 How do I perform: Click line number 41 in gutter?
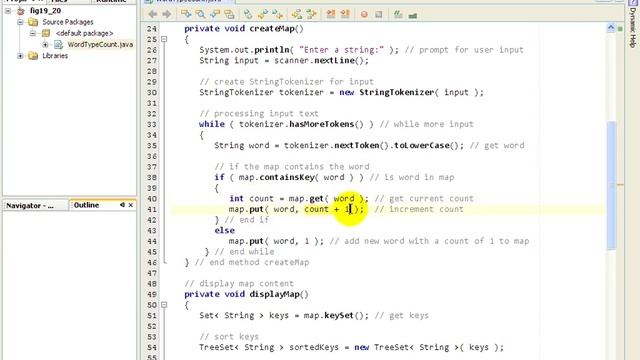click(152, 209)
